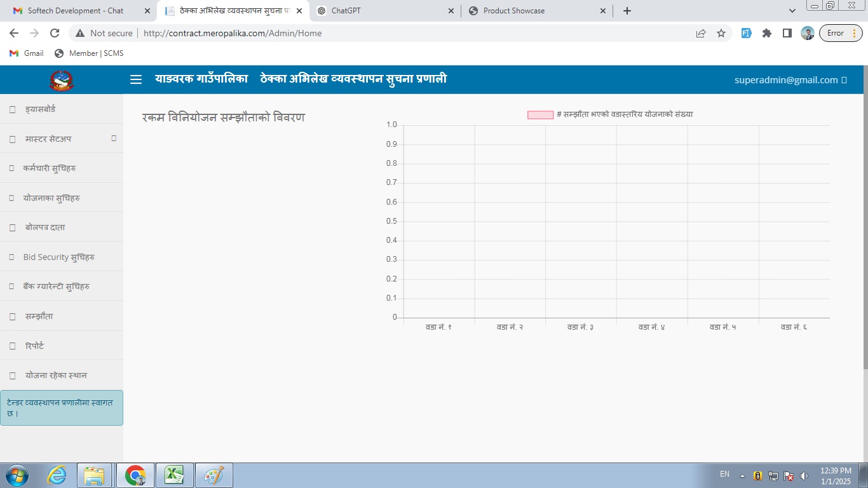The width and height of the screenshot is (868, 488).
Task: Open the रिपोर्ट sidebar menu item
Action: 34,346
